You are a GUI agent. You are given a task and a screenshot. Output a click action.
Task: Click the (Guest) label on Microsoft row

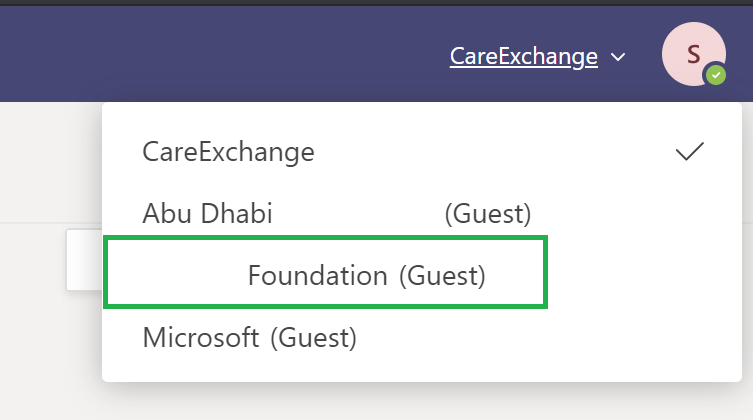[x=314, y=338]
